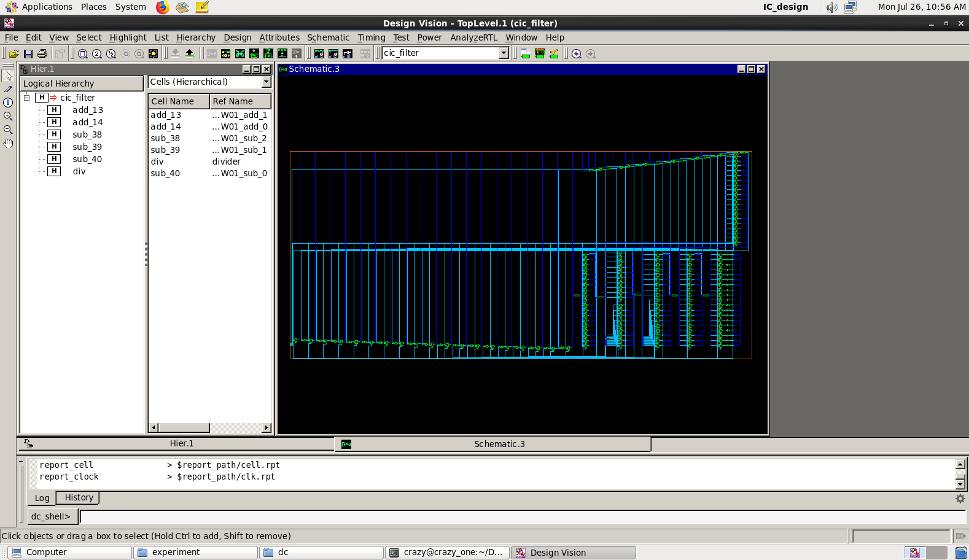Viewport: 969px width, 560px height.
Task: Switch to the Schematic.3 window tab
Action: click(493, 444)
